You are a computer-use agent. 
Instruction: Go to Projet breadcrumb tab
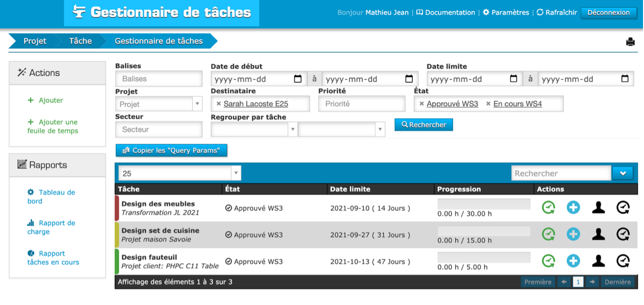35,41
